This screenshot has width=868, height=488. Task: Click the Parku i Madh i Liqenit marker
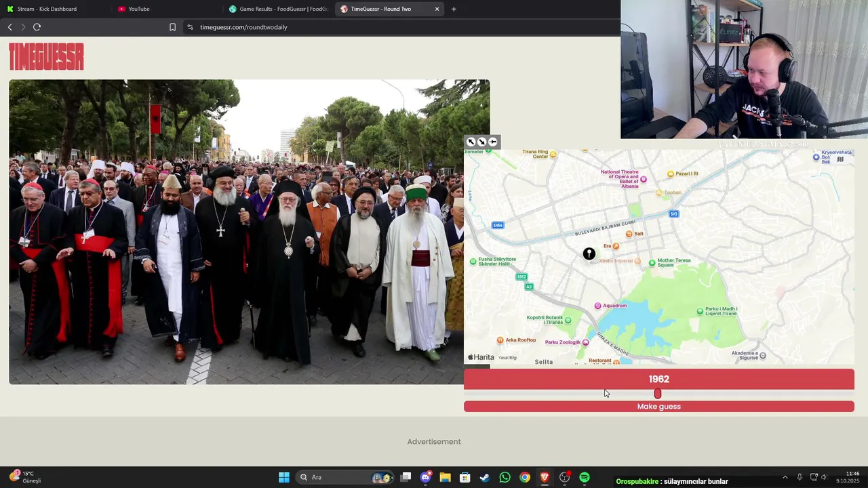coord(700,311)
